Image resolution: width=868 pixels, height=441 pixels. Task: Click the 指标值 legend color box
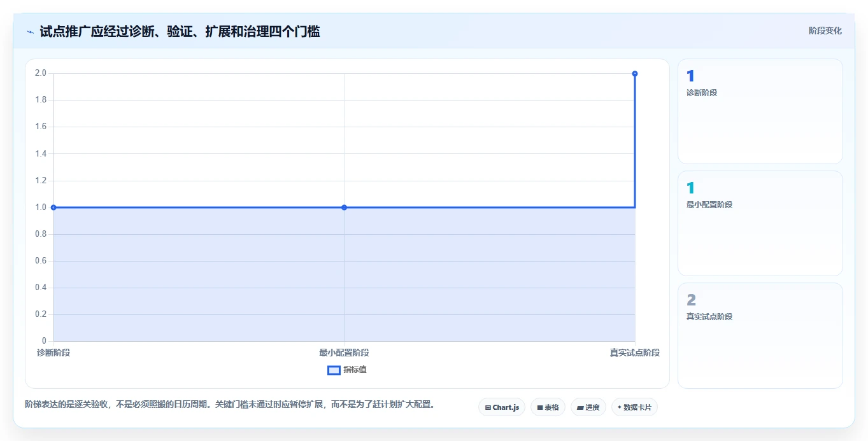334,370
